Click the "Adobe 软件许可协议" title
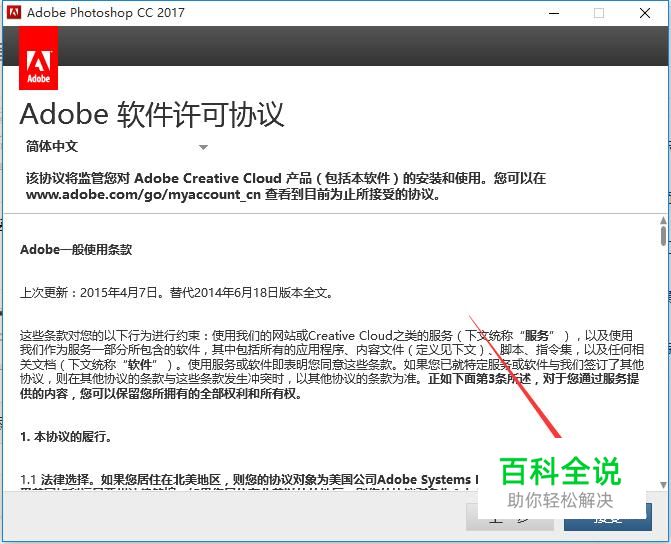The image size is (671, 544). pos(152,115)
